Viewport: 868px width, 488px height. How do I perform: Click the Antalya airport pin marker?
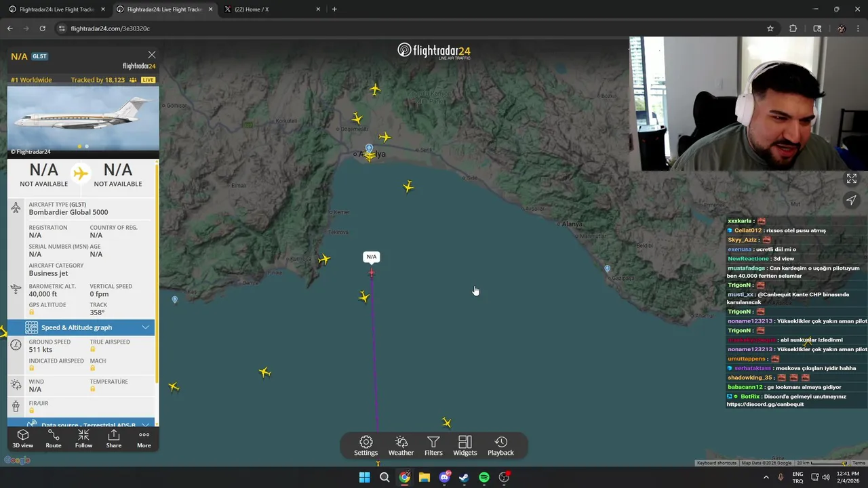coord(369,148)
